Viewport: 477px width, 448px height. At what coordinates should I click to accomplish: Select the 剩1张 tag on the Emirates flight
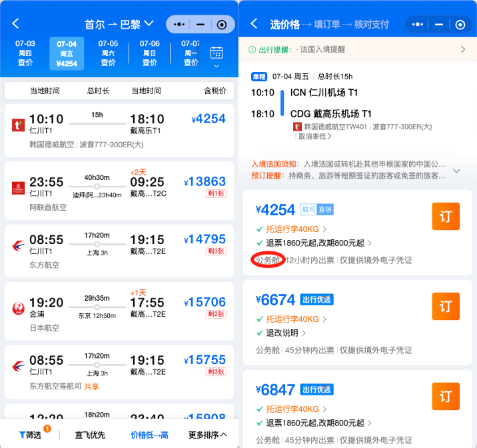pos(216,193)
